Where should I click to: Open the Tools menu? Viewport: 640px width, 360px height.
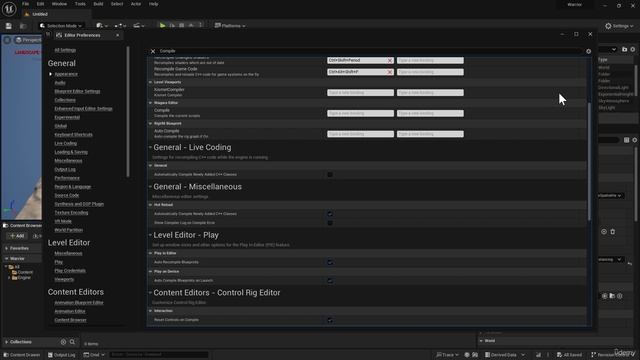[x=80, y=4]
